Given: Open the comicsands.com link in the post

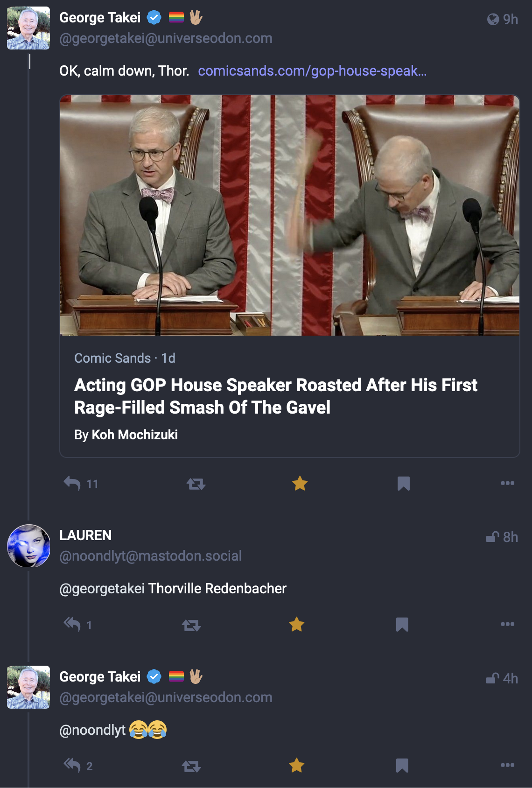Looking at the screenshot, I should tap(312, 71).
